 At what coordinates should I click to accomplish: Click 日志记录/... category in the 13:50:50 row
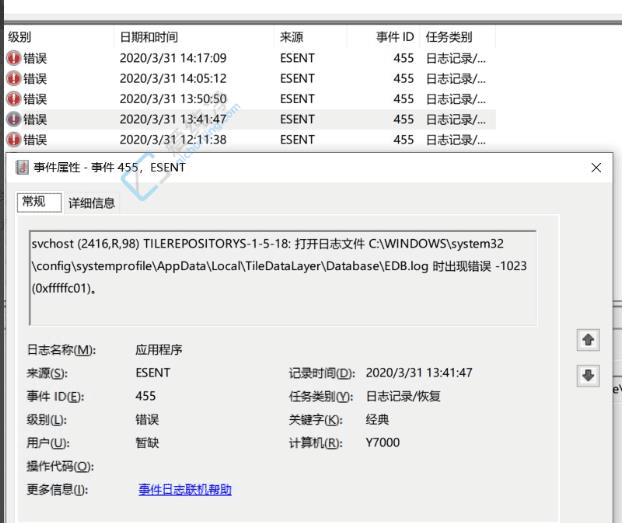point(456,99)
